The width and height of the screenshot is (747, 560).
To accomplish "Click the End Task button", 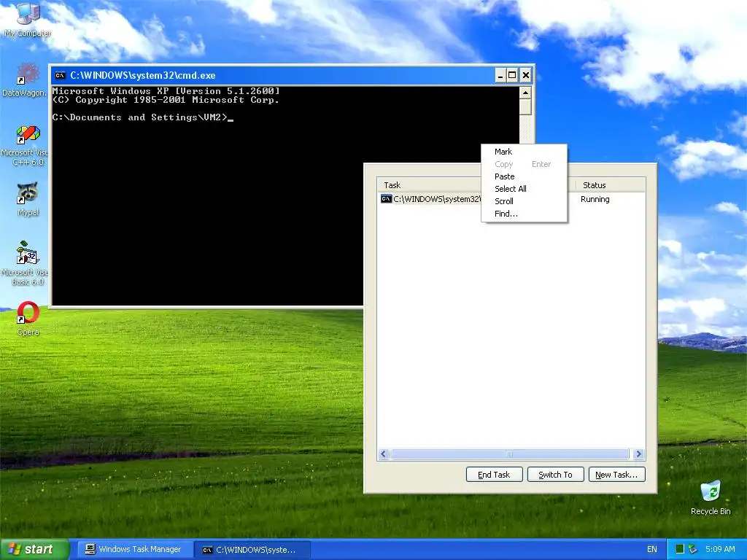I will tap(494, 474).
